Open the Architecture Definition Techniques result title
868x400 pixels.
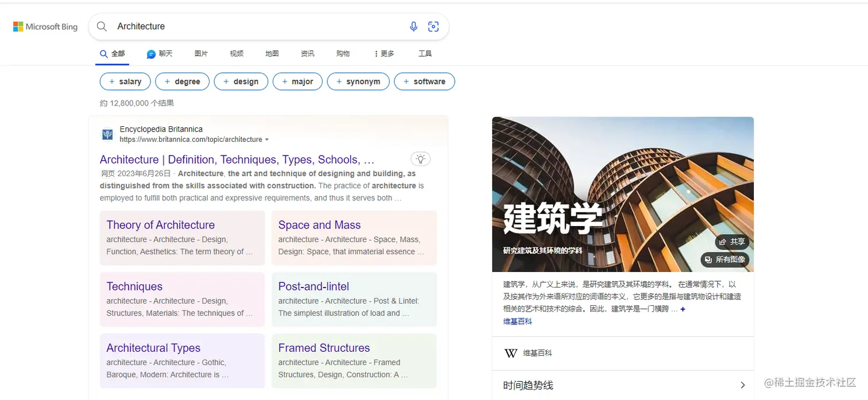[237, 160]
